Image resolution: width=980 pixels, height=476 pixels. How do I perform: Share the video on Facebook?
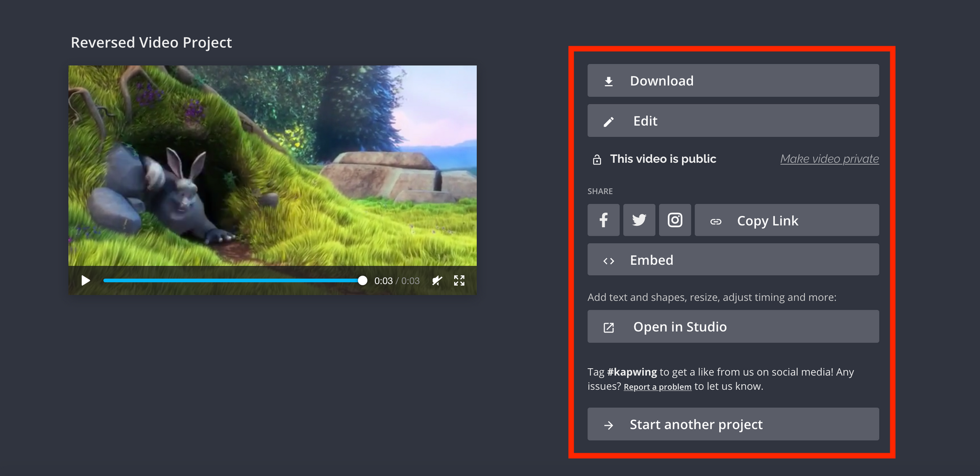pyautogui.click(x=604, y=220)
